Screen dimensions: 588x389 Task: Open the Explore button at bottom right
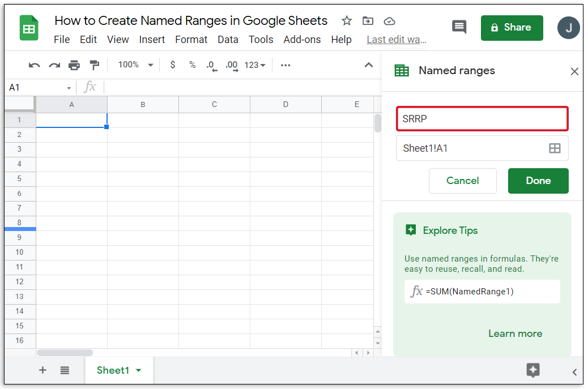point(532,370)
